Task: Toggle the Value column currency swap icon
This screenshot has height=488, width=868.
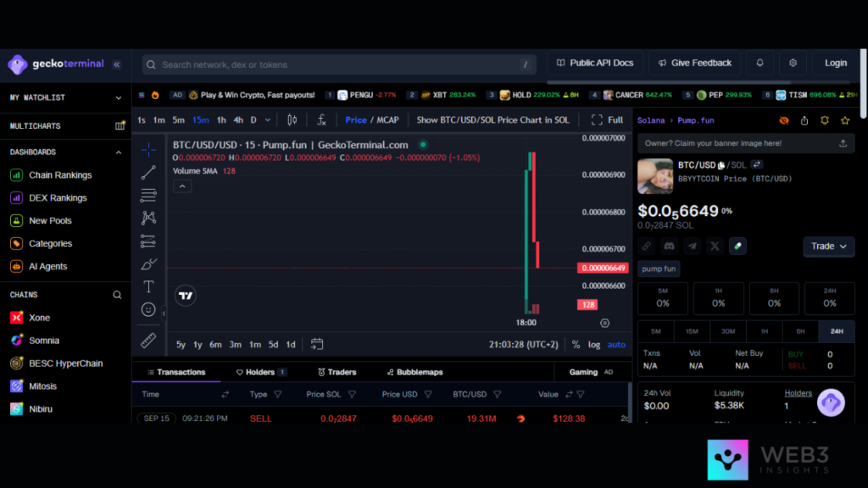Action: pos(569,395)
